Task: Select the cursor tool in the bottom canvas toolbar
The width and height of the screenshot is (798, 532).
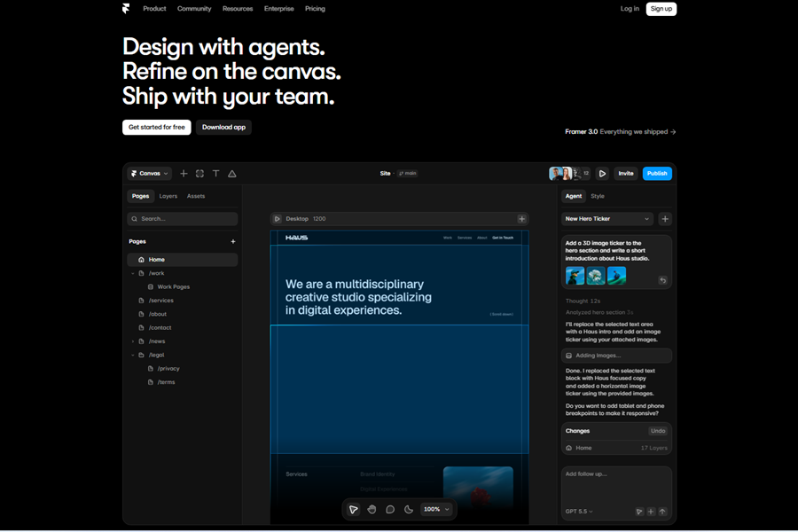Action: (x=353, y=509)
